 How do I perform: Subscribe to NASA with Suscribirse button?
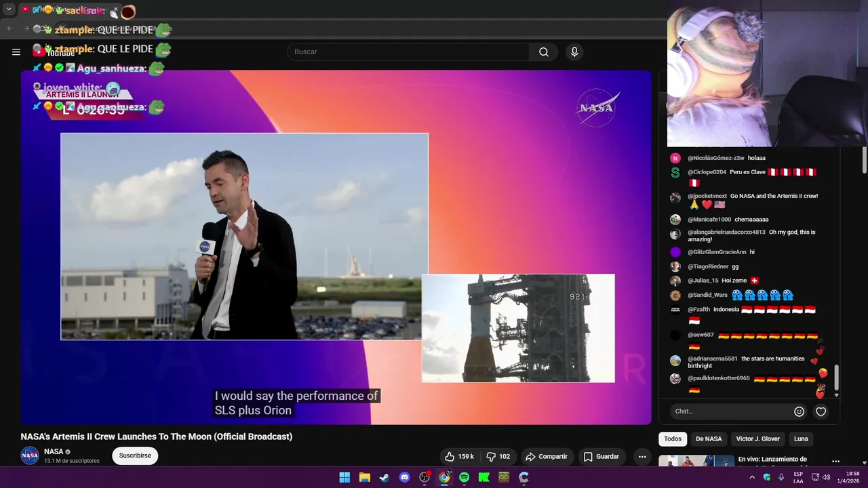tap(135, 456)
